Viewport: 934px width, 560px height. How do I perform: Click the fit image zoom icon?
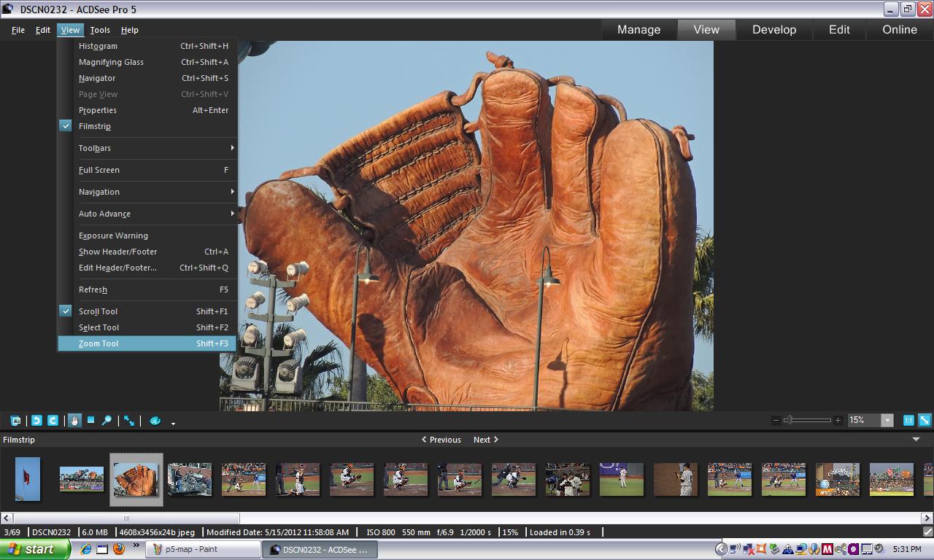(x=925, y=420)
